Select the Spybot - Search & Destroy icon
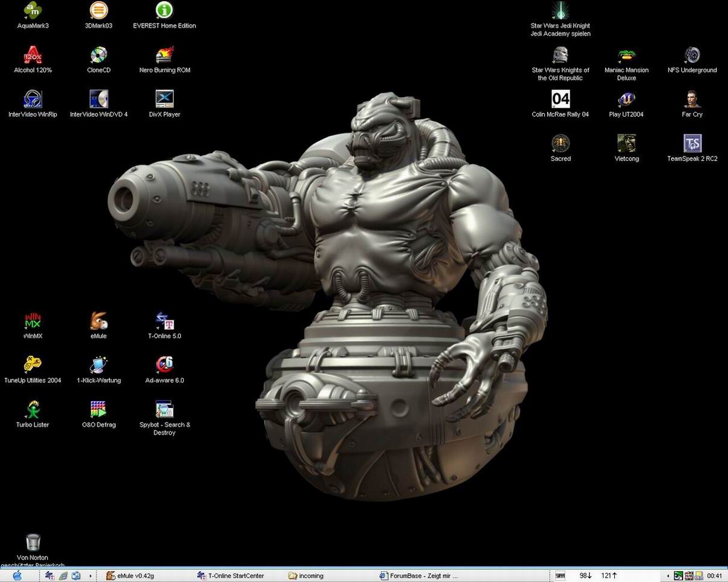Screen dimensions: 728x582 [x=164, y=410]
